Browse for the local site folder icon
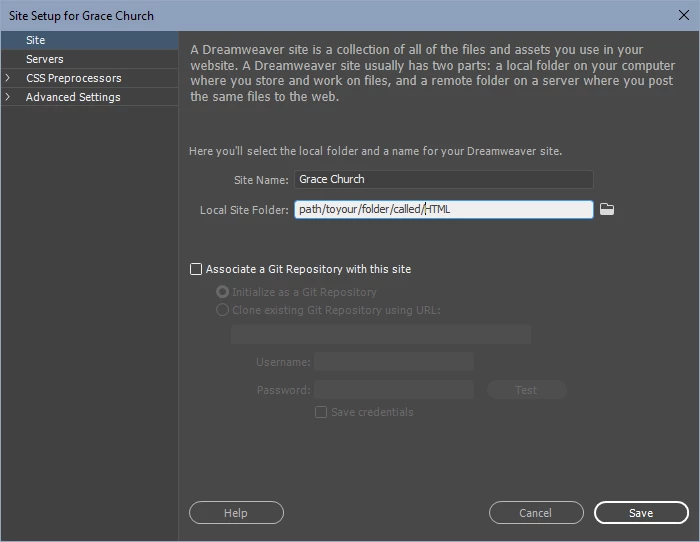The width and height of the screenshot is (700, 542). click(x=606, y=209)
